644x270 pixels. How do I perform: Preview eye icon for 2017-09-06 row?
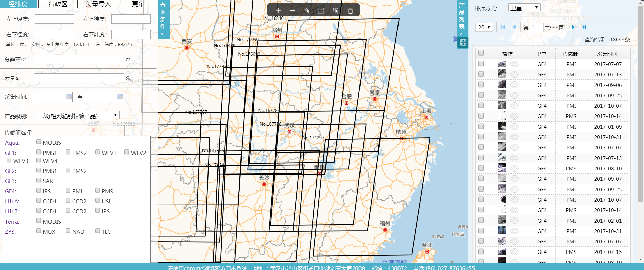(x=514, y=85)
